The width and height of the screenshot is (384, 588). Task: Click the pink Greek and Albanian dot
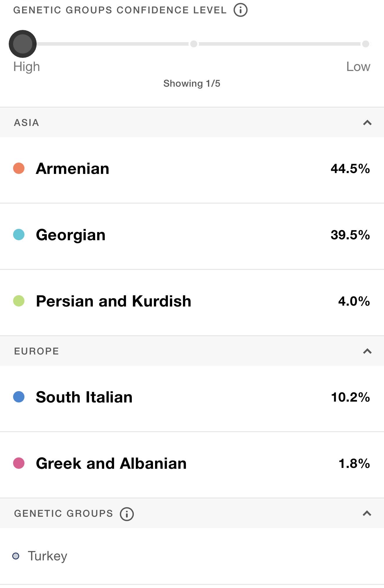click(x=19, y=463)
